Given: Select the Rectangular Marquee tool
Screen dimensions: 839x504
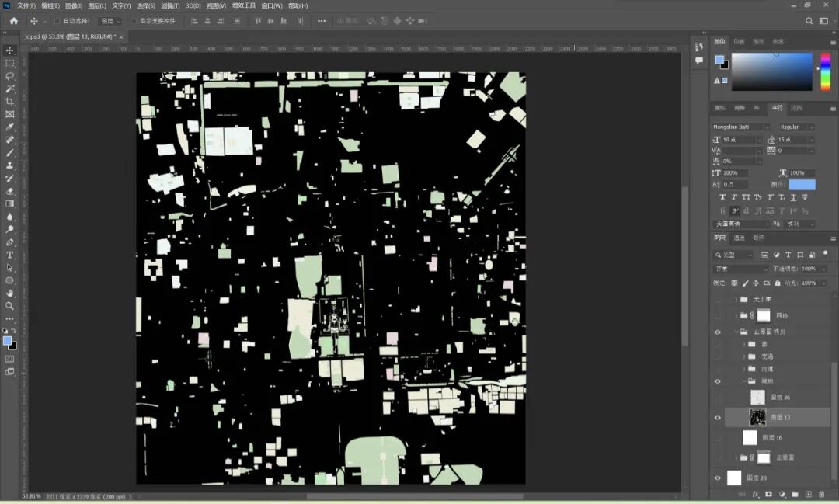Looking at the screenshot, I should click(x=9, y=63).
